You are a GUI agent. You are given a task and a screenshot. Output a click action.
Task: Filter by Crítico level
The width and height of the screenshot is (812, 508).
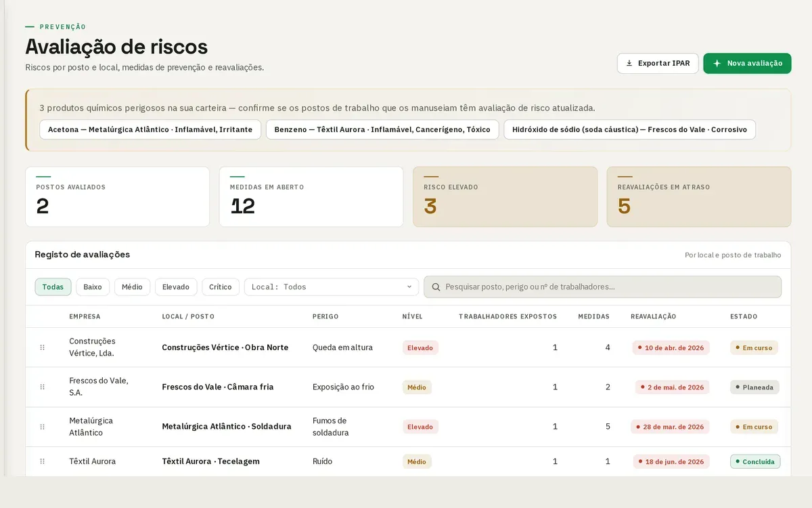click(221, 287)
